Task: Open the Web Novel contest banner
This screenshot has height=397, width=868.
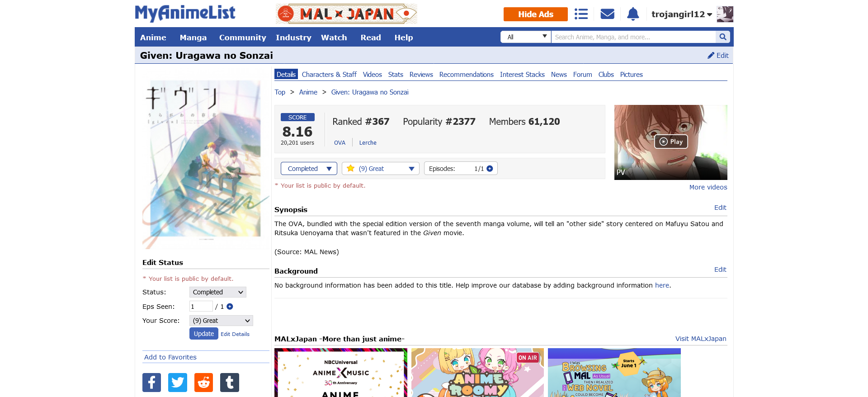Action: (614, 373)
